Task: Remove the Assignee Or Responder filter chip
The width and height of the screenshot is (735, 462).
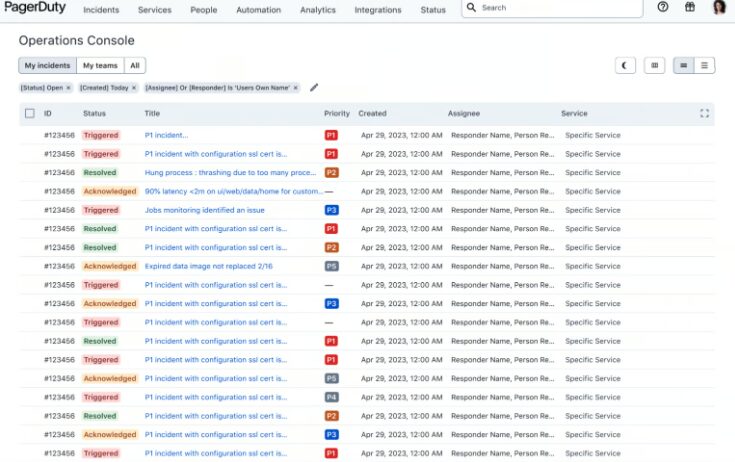Action: click(295, 88)
